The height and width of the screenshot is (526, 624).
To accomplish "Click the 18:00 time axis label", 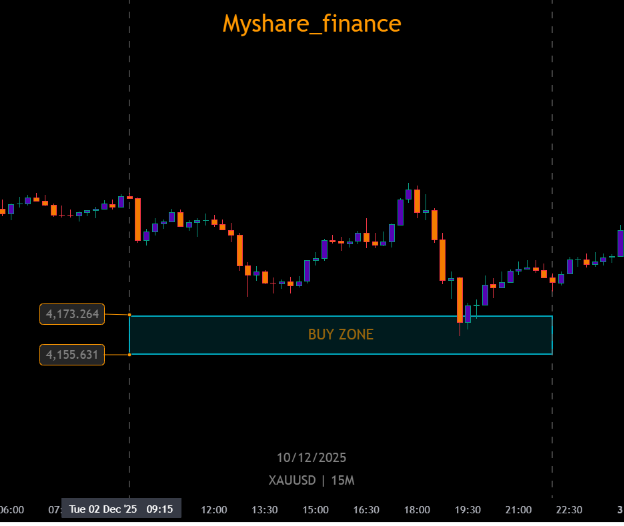I will click(x=417, y=510).
